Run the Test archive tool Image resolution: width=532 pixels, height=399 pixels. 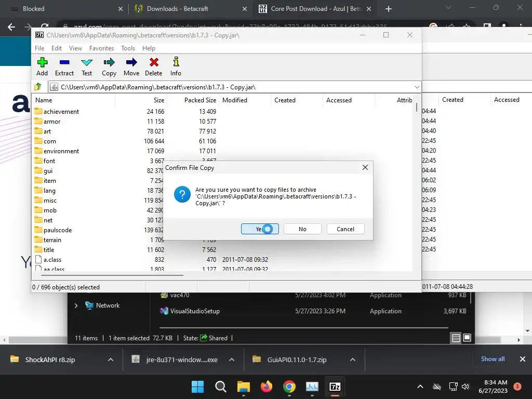[x=87, y=66]
